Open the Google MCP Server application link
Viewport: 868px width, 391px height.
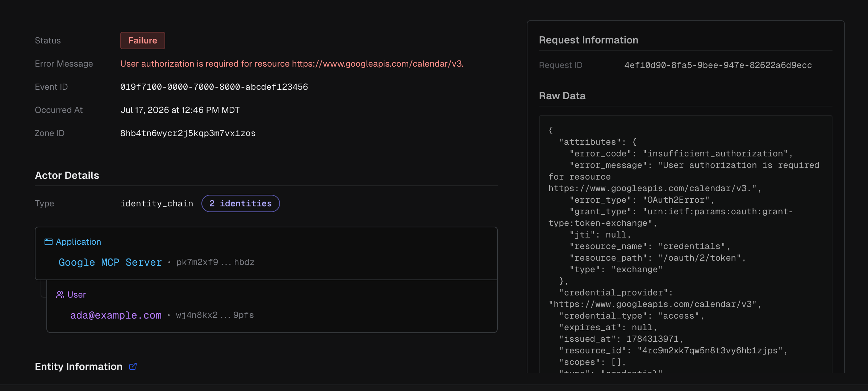[110, 262]
